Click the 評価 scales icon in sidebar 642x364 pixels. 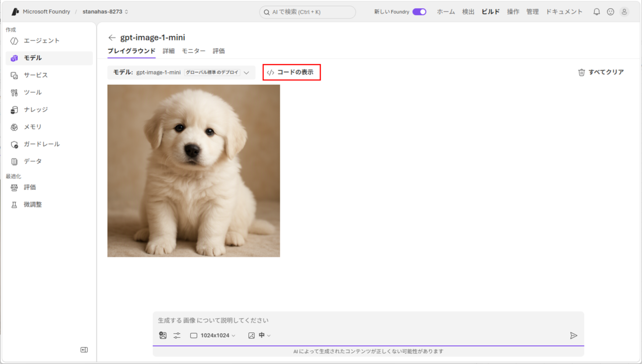pyautogui.click(x=14, y=187)
